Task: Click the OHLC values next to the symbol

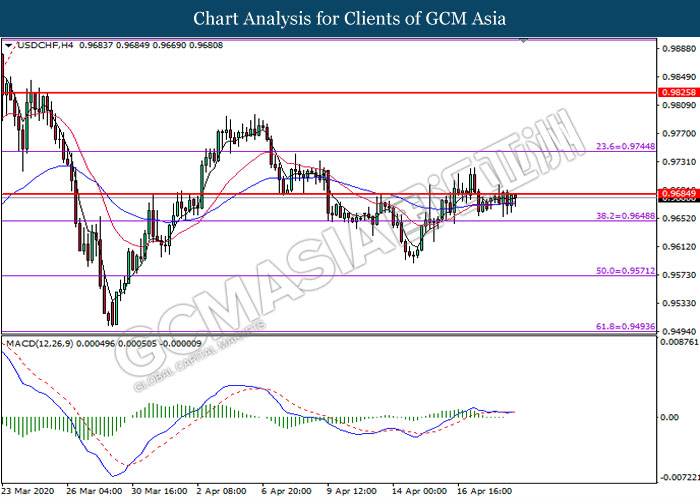Action: [151, 45]
